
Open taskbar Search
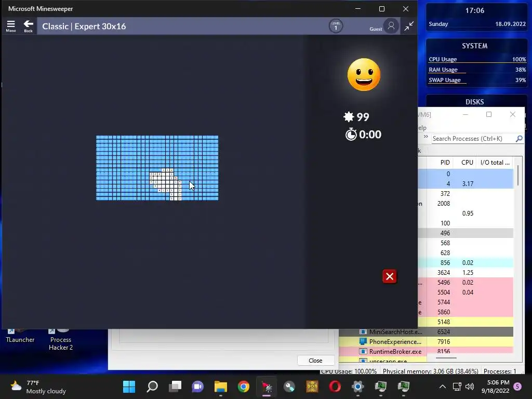coord(152,387)
